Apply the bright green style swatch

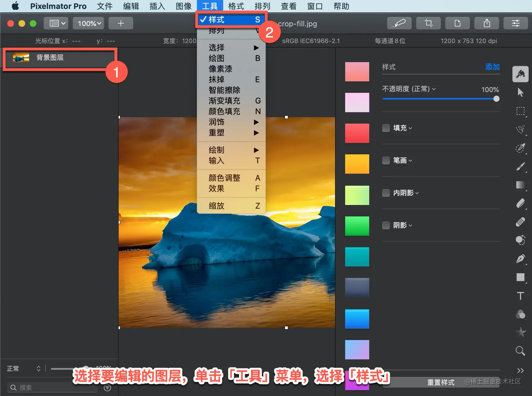(x=357, y=226)
